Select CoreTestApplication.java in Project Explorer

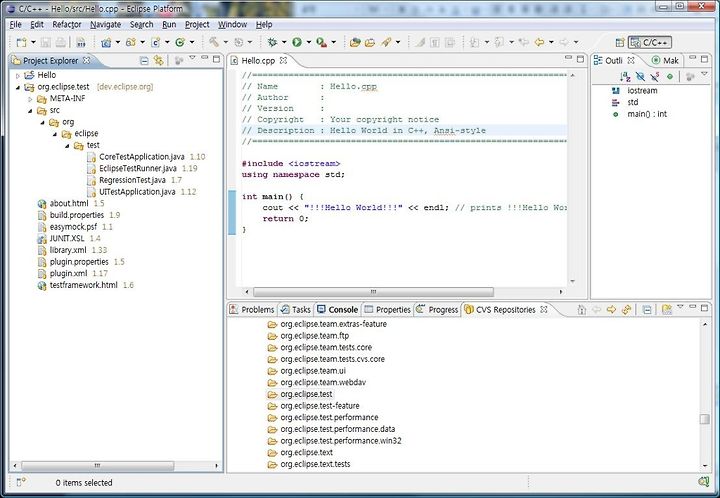point(141,157)
